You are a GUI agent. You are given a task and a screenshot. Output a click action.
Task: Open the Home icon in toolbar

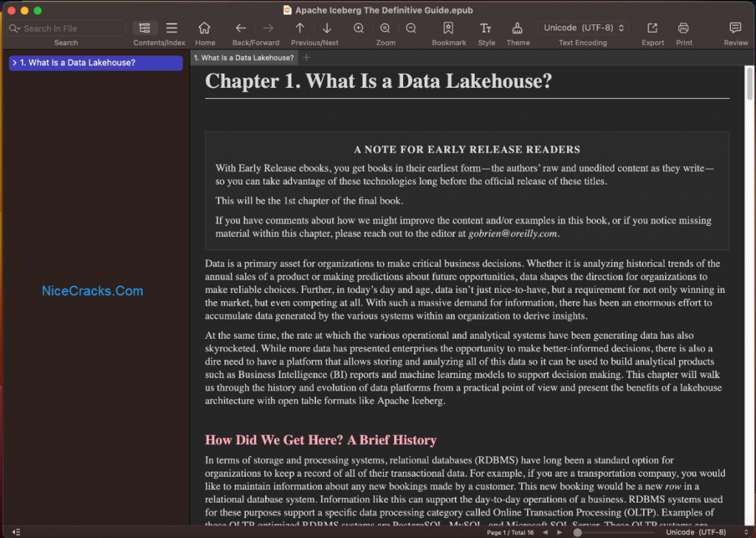pyautogui.click(x=205, y=28)
